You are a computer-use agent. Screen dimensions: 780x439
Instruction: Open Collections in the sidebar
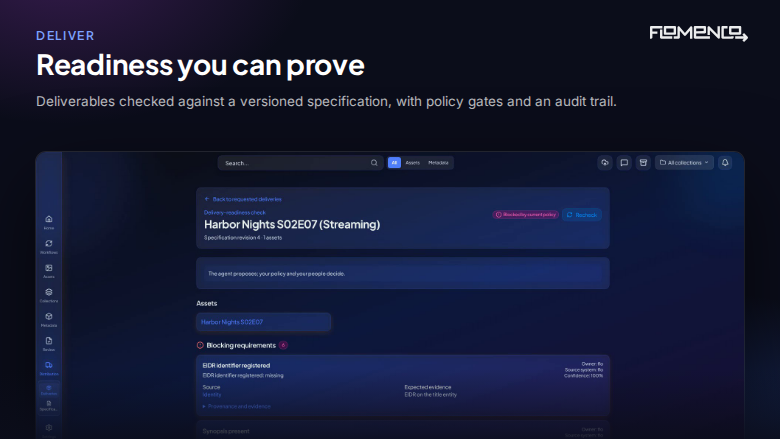49,295
